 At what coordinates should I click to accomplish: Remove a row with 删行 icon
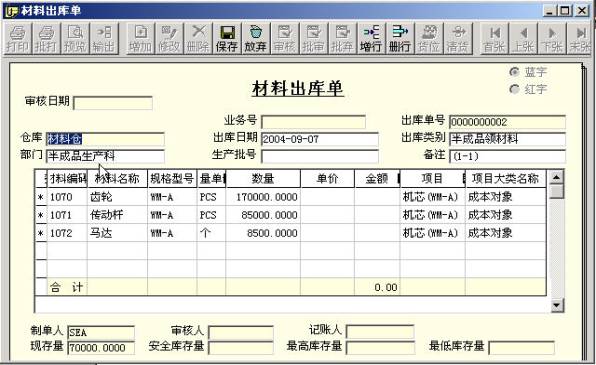(400, 38)
